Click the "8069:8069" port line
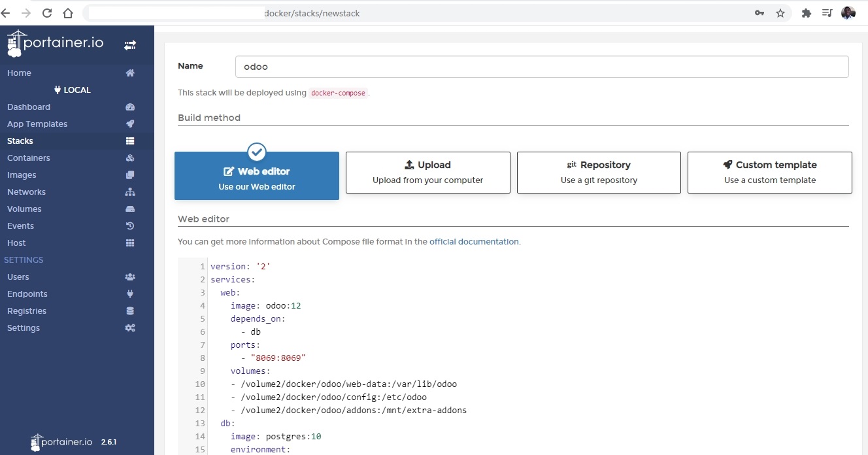868x455 pixels. pyautogui.click(x=273, y=358)
